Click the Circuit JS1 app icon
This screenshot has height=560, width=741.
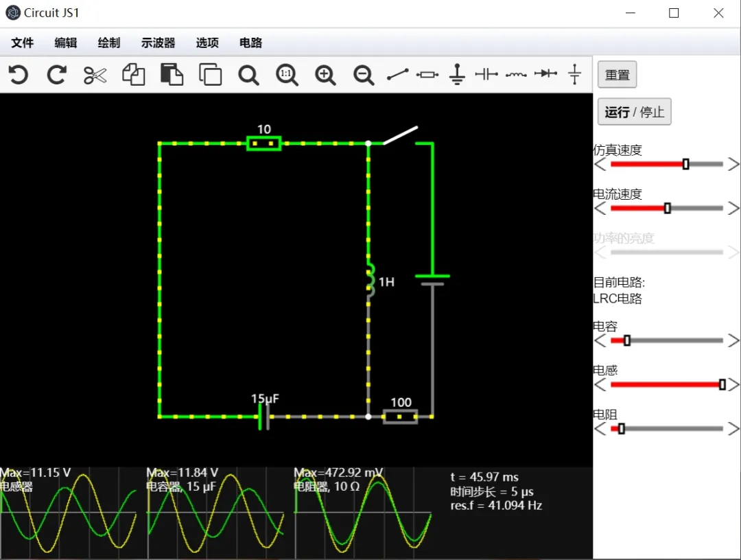coord(13,13)
